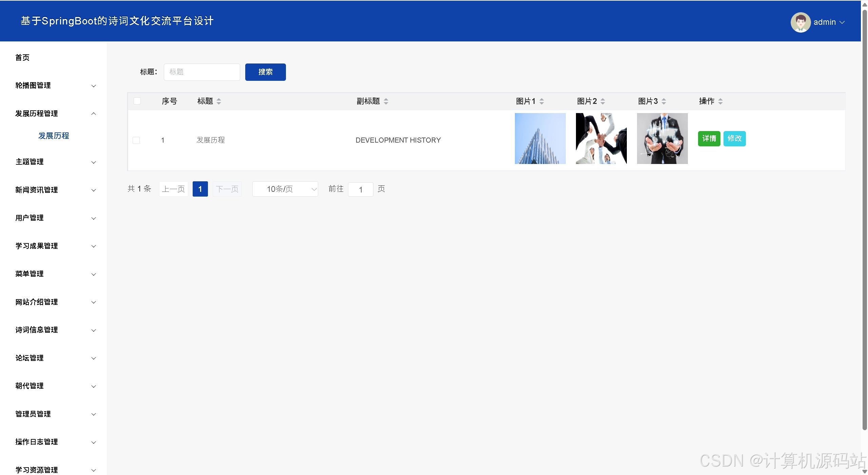
Task: Check the row 1 发展历程 checkbox
Action: [x=136, y=140]
